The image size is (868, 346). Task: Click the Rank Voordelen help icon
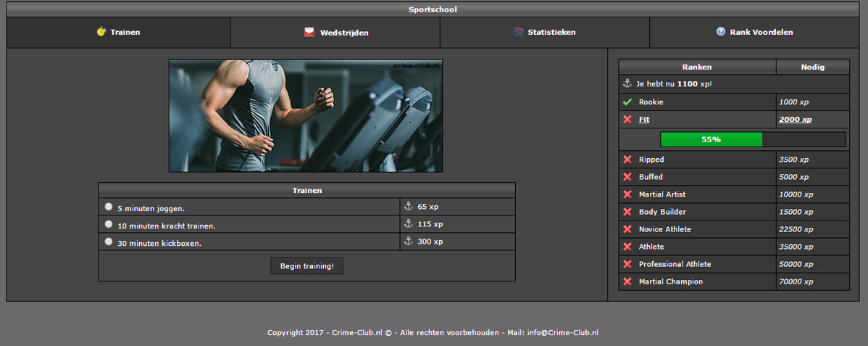pyautogui.click(x=721, y=32)
